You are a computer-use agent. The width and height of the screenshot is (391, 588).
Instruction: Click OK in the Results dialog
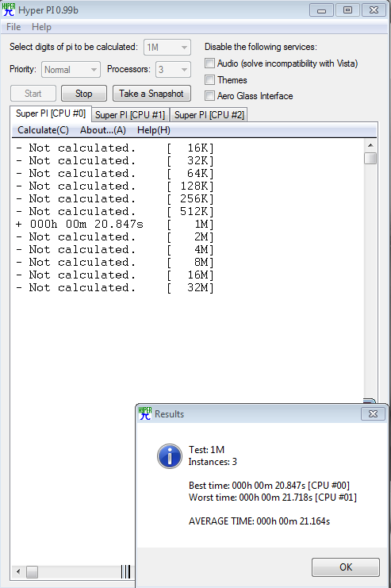click(x=346, y=567)
